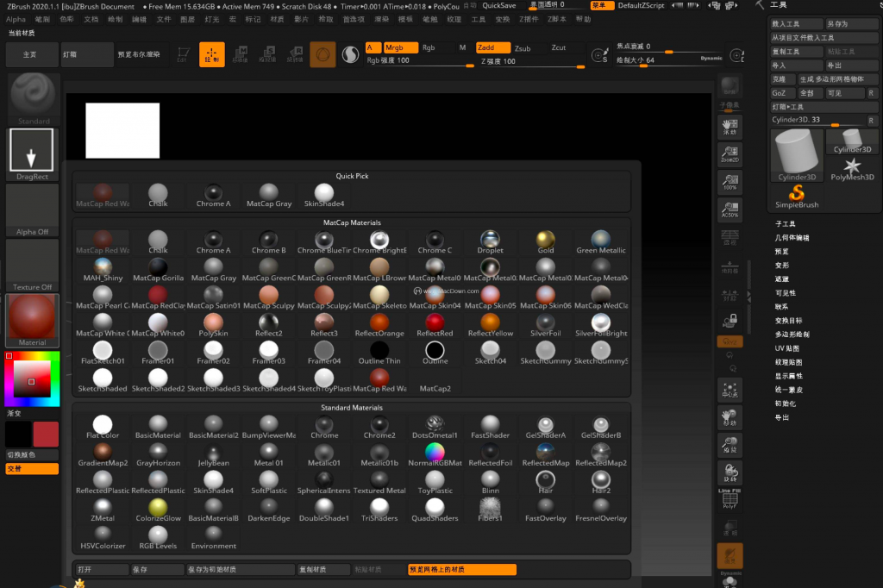This screenshot has width=883, height=588.
Task: Click the 另存为 button
Action: tap(851, 23)
